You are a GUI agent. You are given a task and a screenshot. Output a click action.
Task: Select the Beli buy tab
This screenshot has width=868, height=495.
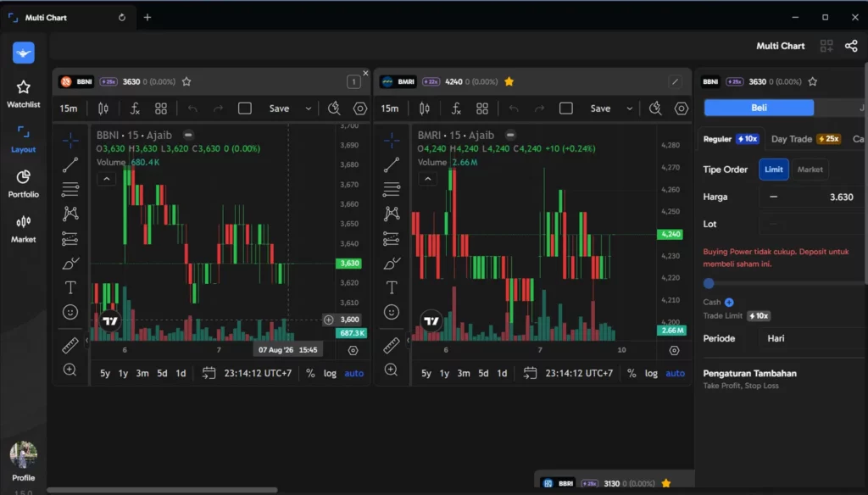pos(759,108)
